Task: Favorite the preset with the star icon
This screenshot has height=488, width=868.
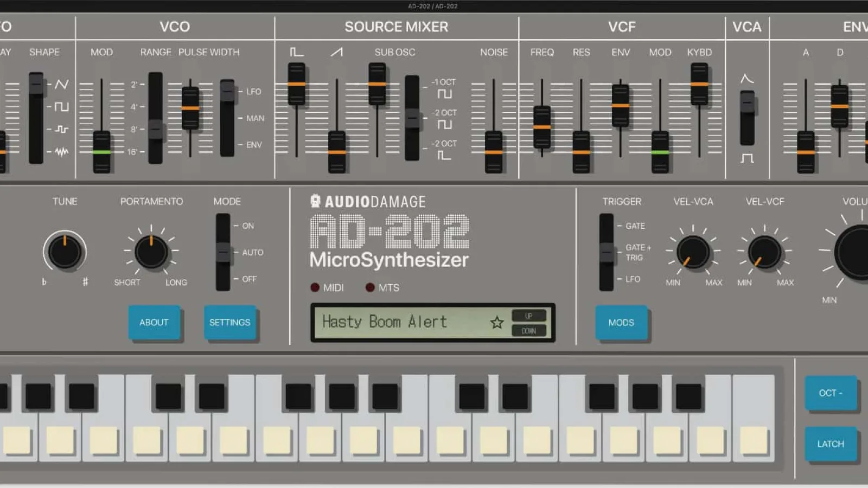Action: point(497,323)
